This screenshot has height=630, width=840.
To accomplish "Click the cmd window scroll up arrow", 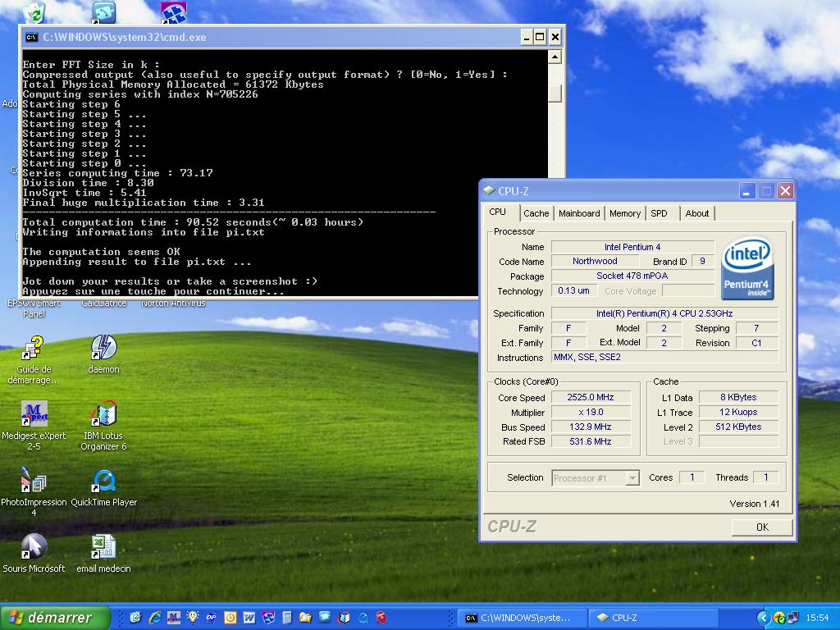I will 555,57.
